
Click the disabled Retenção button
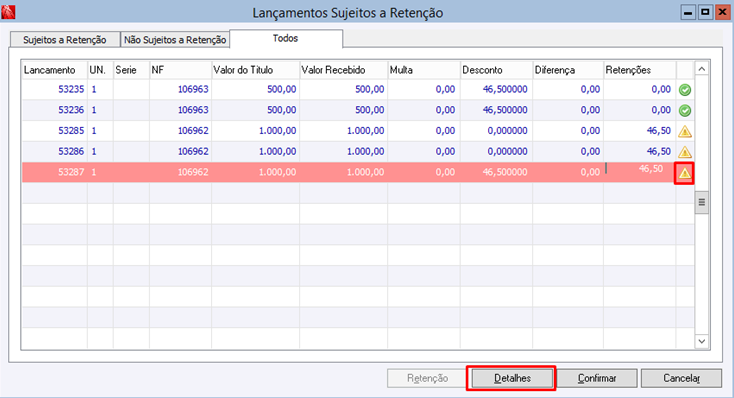427,378
